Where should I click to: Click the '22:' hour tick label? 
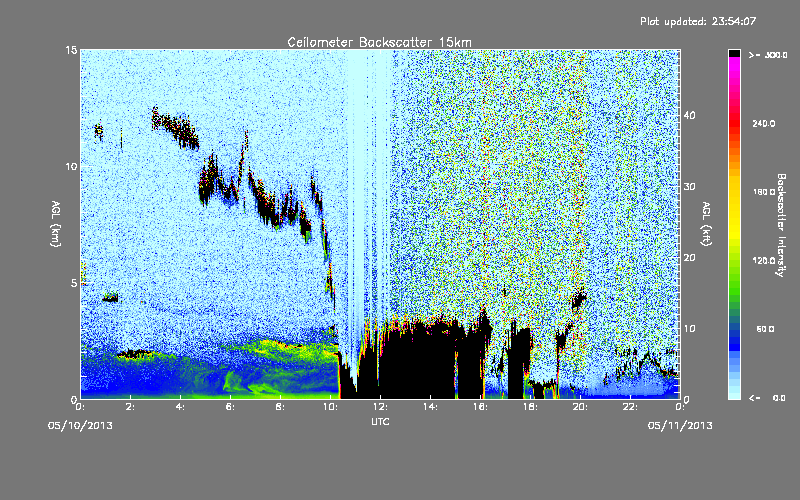point(631,407)
